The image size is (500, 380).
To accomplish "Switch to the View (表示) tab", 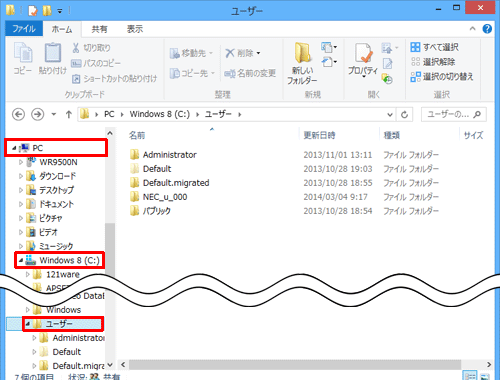I will coord(135,29).
